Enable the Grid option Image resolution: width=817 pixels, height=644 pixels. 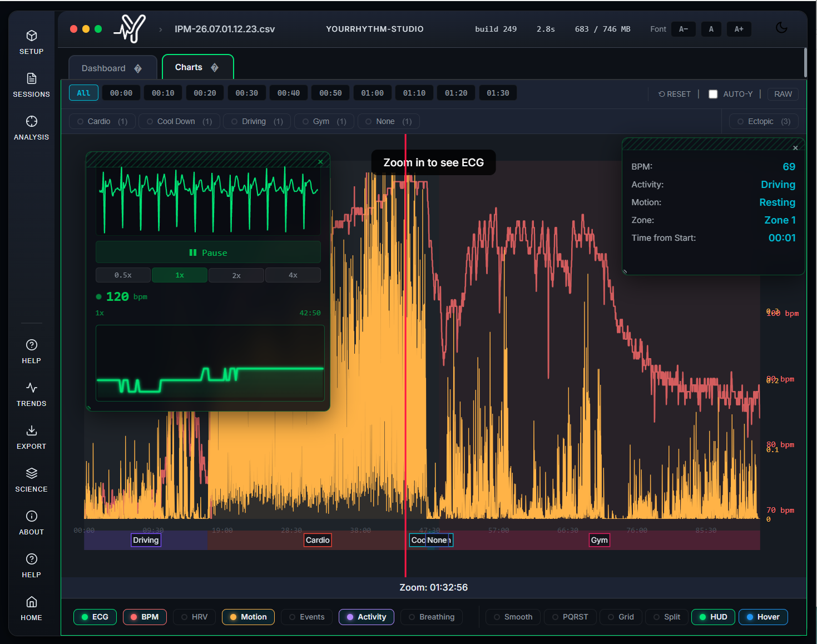(x=621, y=617)
